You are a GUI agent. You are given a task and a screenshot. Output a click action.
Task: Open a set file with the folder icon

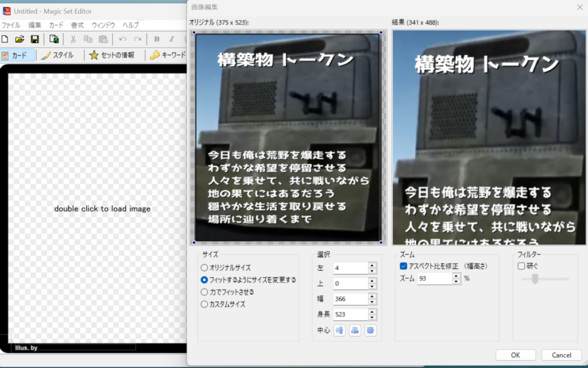[20, 39]
